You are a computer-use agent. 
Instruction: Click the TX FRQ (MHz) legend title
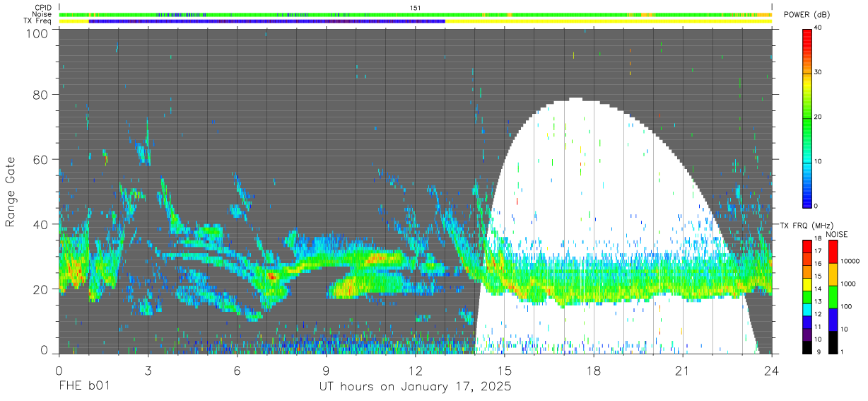coord(807,226)
